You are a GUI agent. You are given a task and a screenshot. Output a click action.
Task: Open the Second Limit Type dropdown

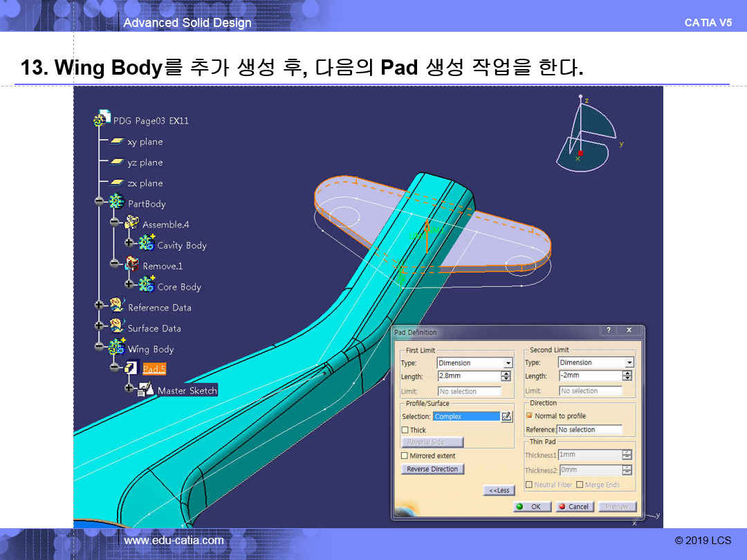pyautogui.click(x=629, y=363)
